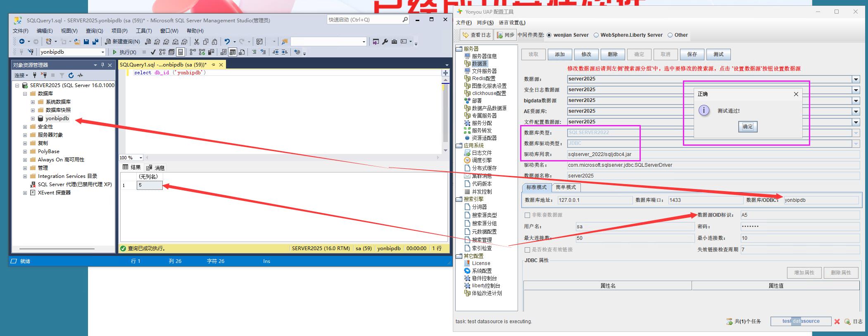This screenshot has width=868, height=336.
Task: Collapse the SERVER2025 server node
Action: coord(17,85)
